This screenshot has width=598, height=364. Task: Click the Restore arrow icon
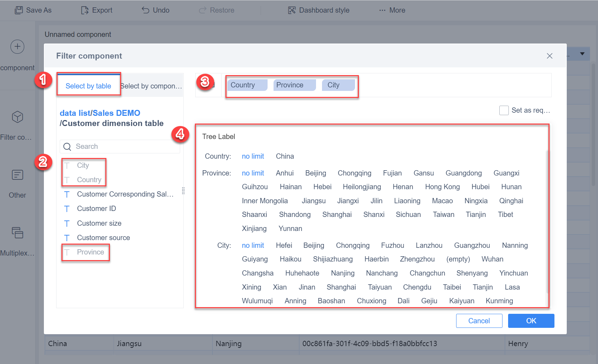[203, 10]
